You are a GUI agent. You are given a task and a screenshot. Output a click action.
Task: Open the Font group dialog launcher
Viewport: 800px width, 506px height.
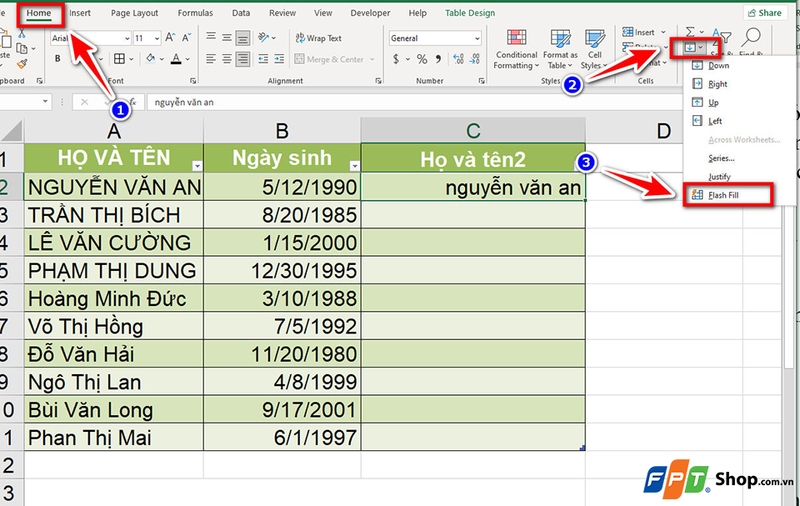coord(193,81)
